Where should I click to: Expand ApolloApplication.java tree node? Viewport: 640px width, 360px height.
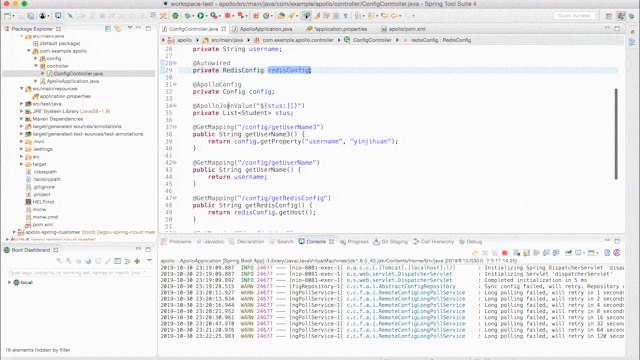coord(36,81)
